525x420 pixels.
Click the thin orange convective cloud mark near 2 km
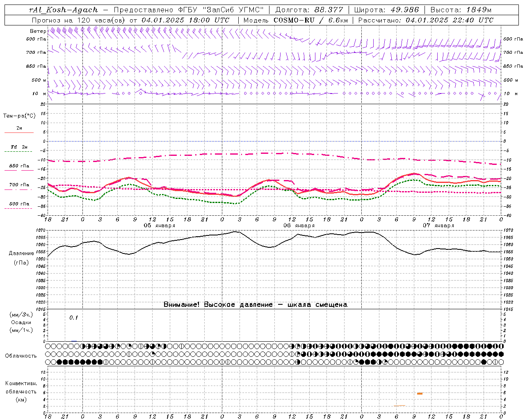[400, 406]
